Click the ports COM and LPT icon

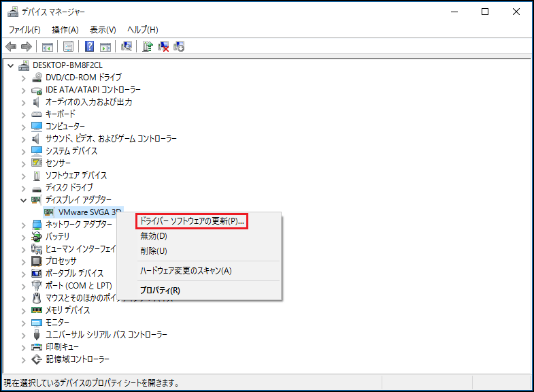37,286
